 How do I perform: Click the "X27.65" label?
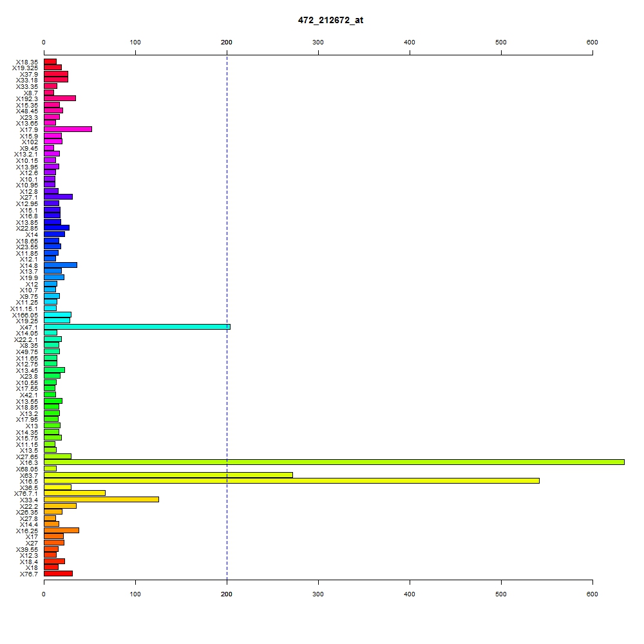click(x=26, y=457)
